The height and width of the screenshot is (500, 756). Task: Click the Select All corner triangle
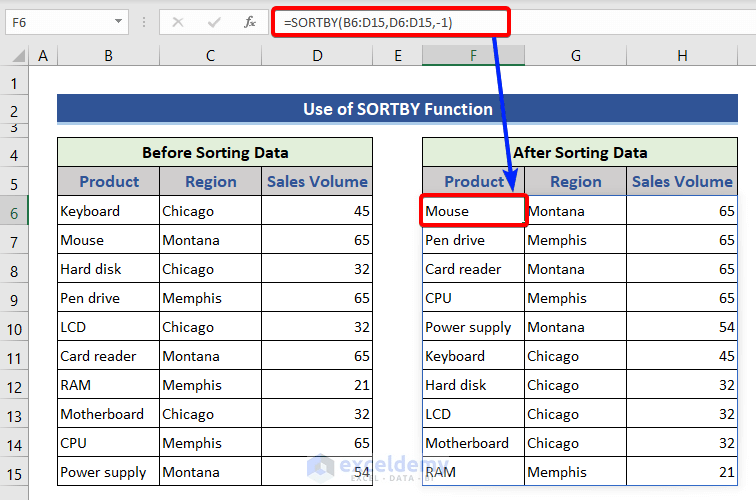click(18, 56)
